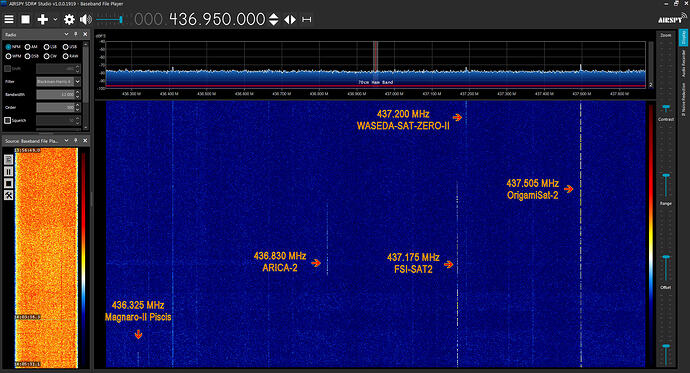Select the LSB demodulation mode
This screenshot has width=690, height=373.
tap(50, 47)
